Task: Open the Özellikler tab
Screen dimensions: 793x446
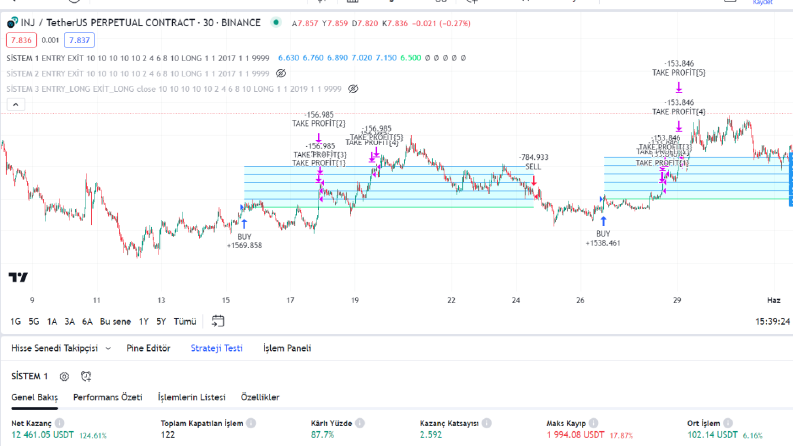Action: click(260, 397)
